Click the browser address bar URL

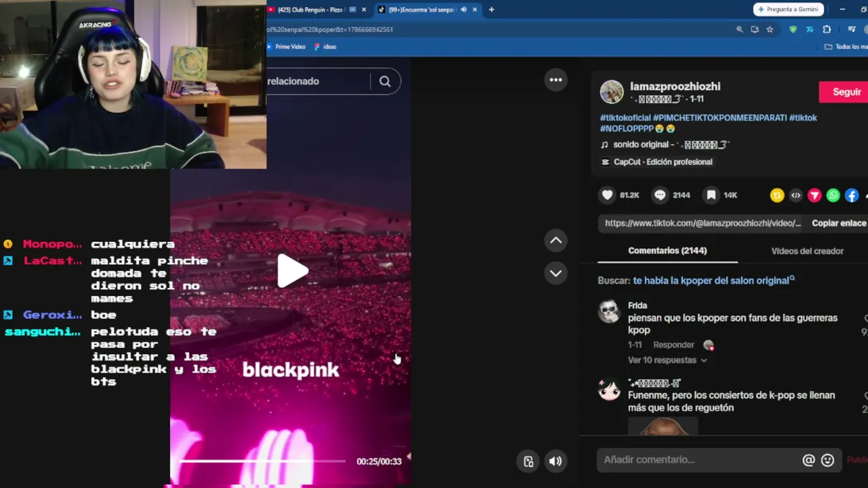pyautogui.click(x=330, y=30)
